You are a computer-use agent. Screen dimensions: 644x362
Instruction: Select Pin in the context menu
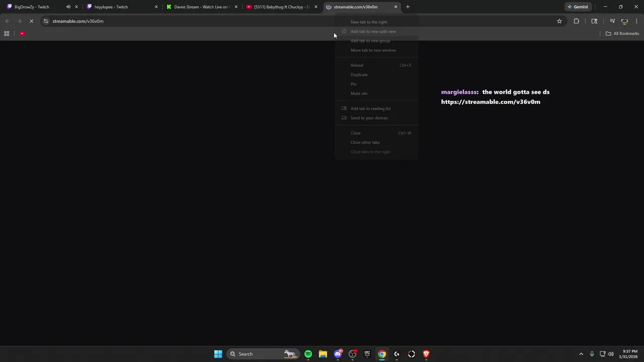[x=377, y=84]
